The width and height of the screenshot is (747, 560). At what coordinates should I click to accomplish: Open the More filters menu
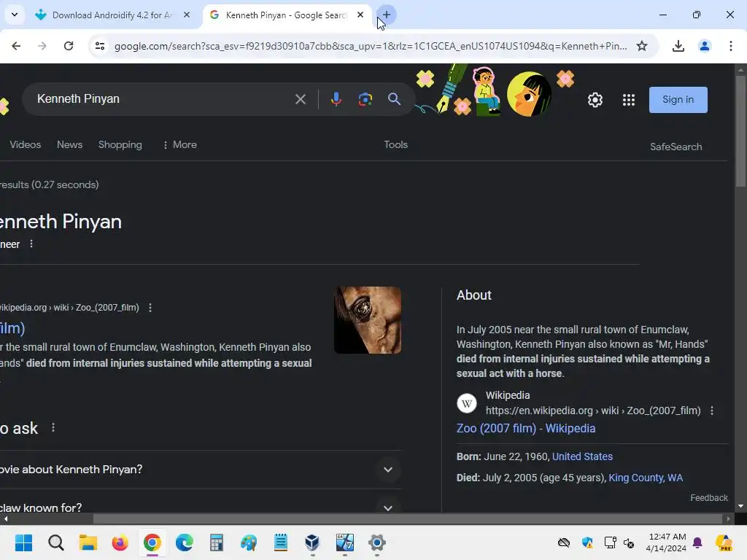[179, 145]
